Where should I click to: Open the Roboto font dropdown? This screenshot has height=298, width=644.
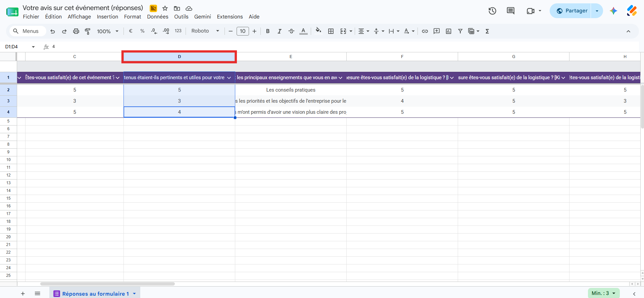(x=205, y=31)
